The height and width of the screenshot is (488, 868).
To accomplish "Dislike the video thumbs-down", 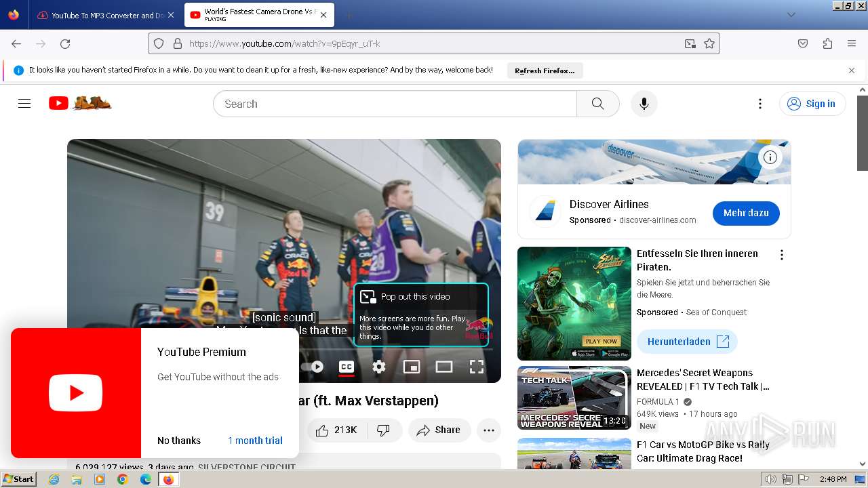I will pyautogui.click(x=384, y=430).
